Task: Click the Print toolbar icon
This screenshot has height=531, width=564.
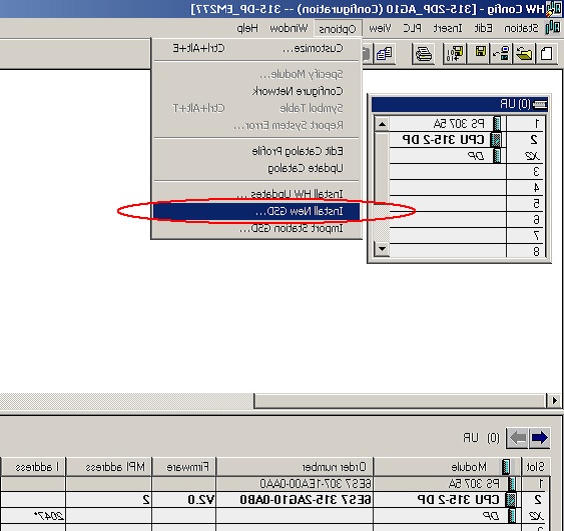Action: tap(423, 54)
